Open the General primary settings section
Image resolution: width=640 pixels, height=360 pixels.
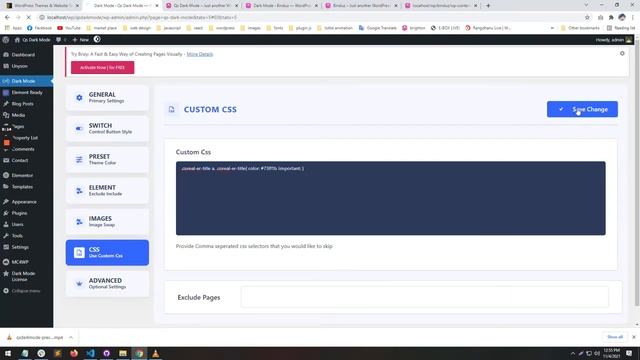pyautogui.click(x=107, y=98)
